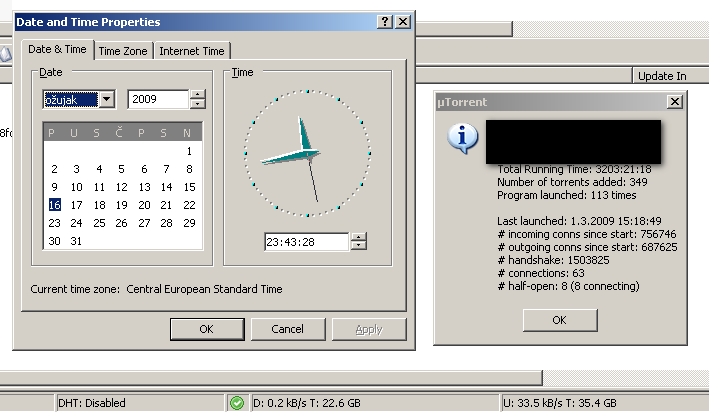
Task: Select day 5 in the calendar
Action: pyautogui.click(x=121, y=169)
